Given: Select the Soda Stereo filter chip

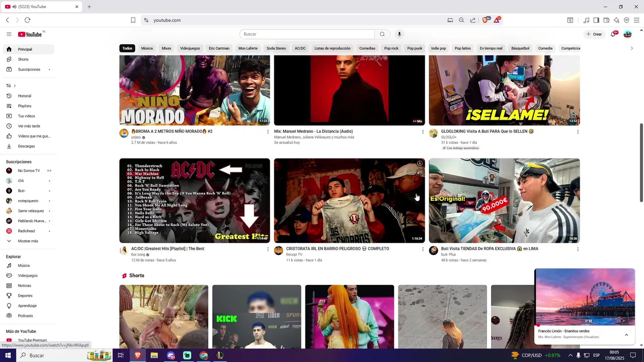Looking at the screenshot, I should pyautogui.click(x=276, y=48).
